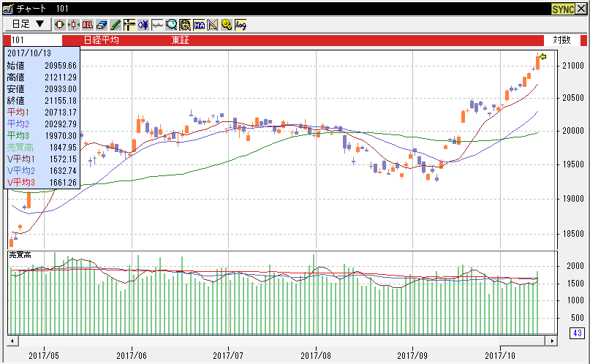The height and width of the screenshot is (364, 590).
Task: Click the 43 counter box
Action: [577, 334]
